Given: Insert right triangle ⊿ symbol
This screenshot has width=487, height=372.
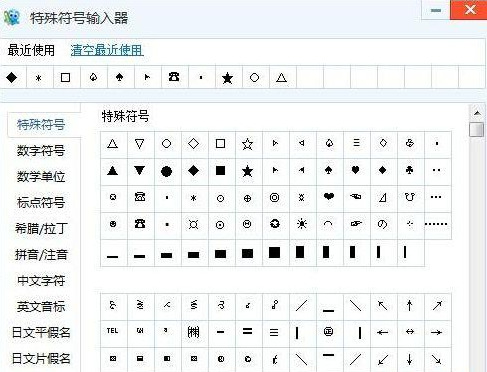Looking at the screenshot, I should [x=383, y=198].
